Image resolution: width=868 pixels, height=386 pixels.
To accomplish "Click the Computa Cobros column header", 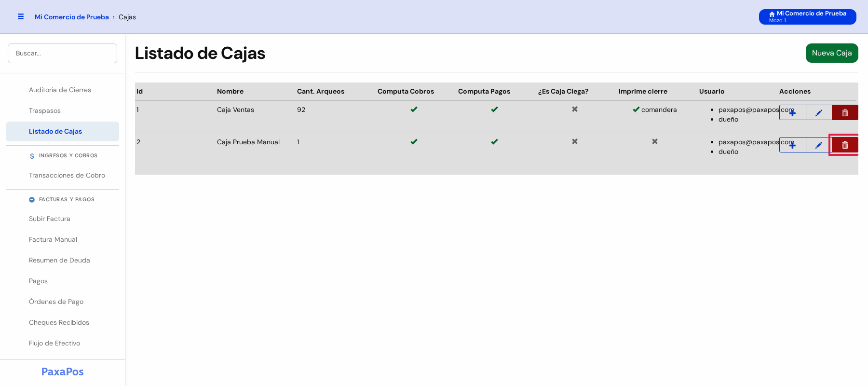I will 406,91.
